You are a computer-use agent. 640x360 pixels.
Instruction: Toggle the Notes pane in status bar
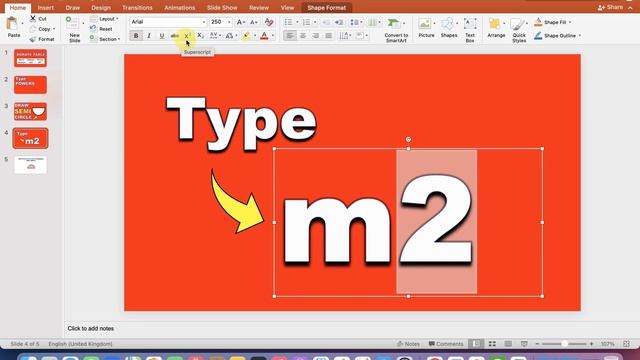(408, 344)
